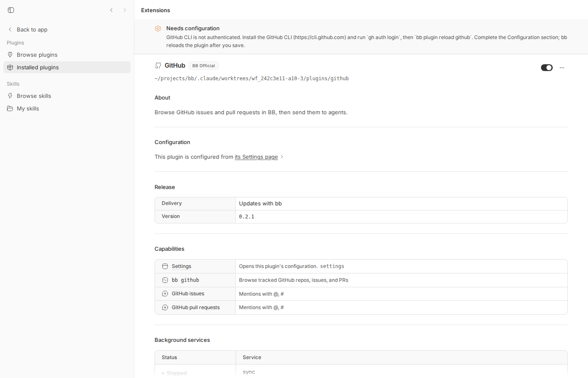Select Installed plugins in the sidebar

tap(67, 67)
